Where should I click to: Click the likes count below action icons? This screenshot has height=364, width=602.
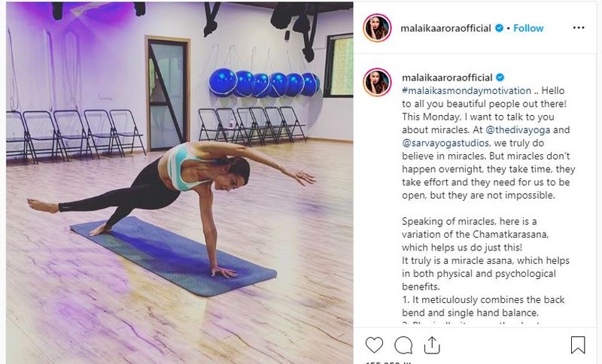388,362
